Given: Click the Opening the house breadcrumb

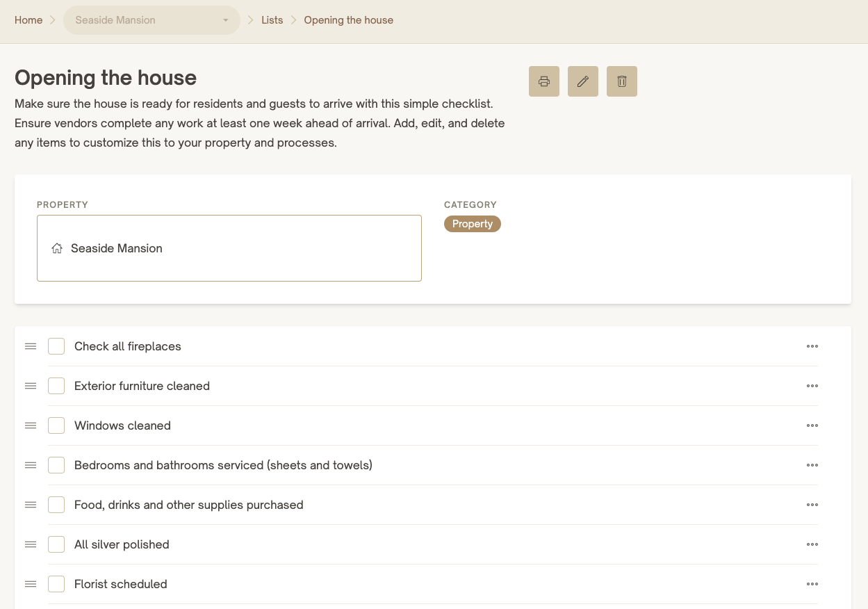Looking at the screenshot, I should pyautogui.click(x=348, y=20).
